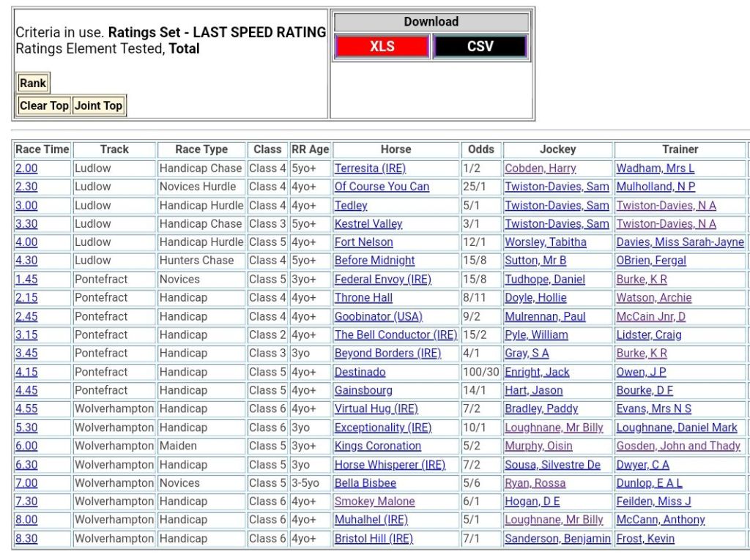Download ratings as XLS file
The height and width of the screenshot is (560, 750).
382,46
